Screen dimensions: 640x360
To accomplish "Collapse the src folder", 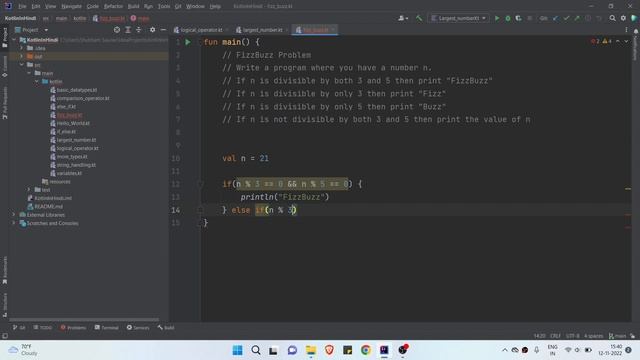I will coord(22,64).
